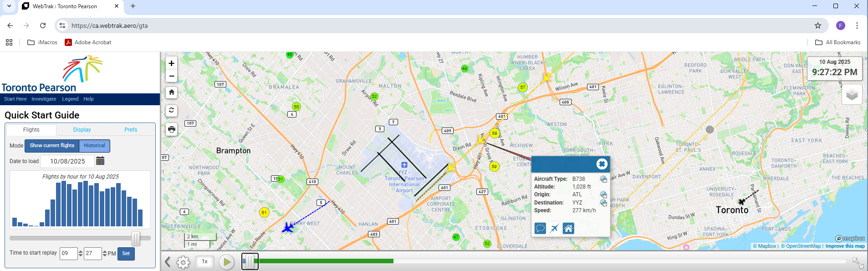This screenshot has width=868, height=271.
Task: Click speech bubble icon in flight popup
Action: coord(540,228)
